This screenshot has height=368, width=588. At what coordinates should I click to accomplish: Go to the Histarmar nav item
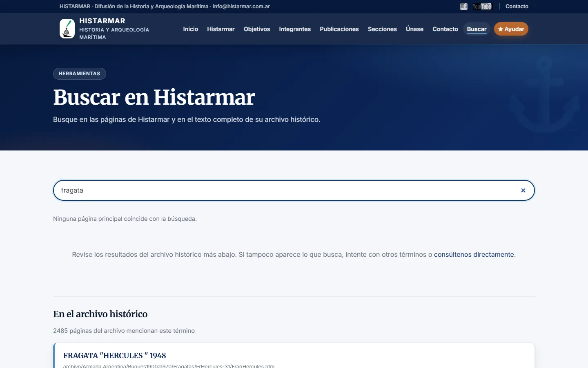pyautogui.click(x=221, y=29)
